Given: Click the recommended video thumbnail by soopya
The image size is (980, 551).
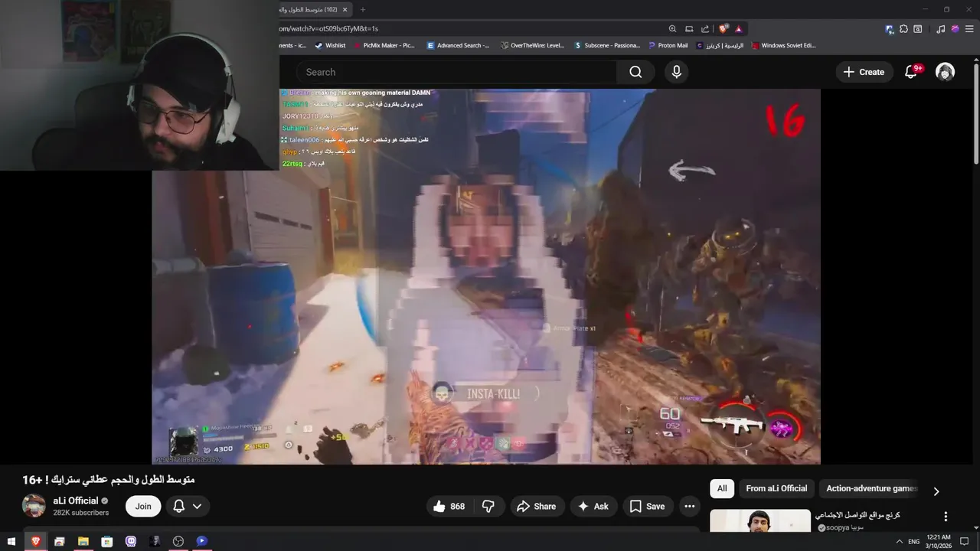Looking at the screenshot, I should coord(760,520).
